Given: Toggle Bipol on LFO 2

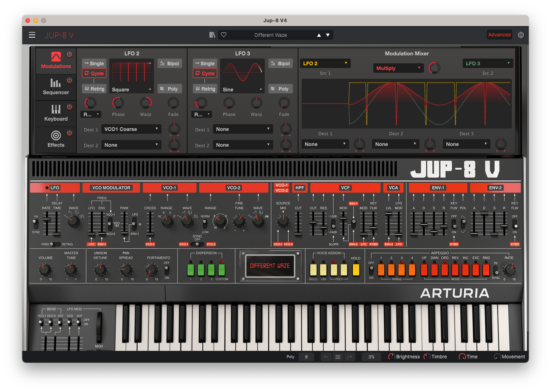Looking at the screenshot, I should coord(170,63).
